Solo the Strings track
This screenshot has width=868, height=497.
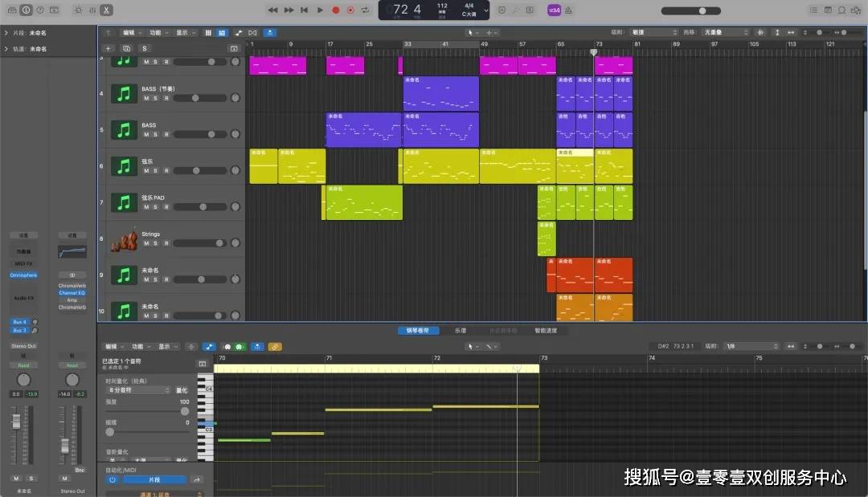coord(156,243)
